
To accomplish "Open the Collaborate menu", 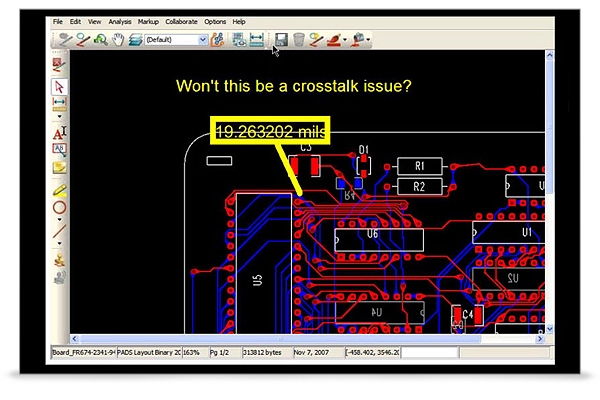I will coord(181,21).
